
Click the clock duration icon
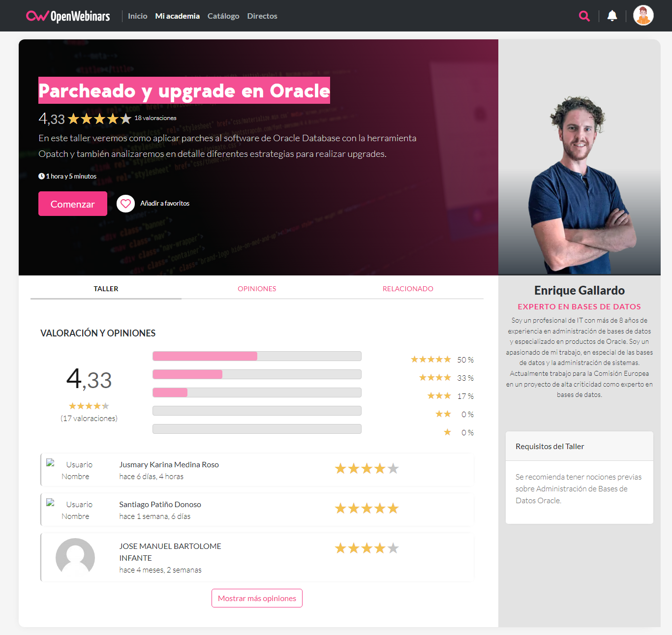41,176
